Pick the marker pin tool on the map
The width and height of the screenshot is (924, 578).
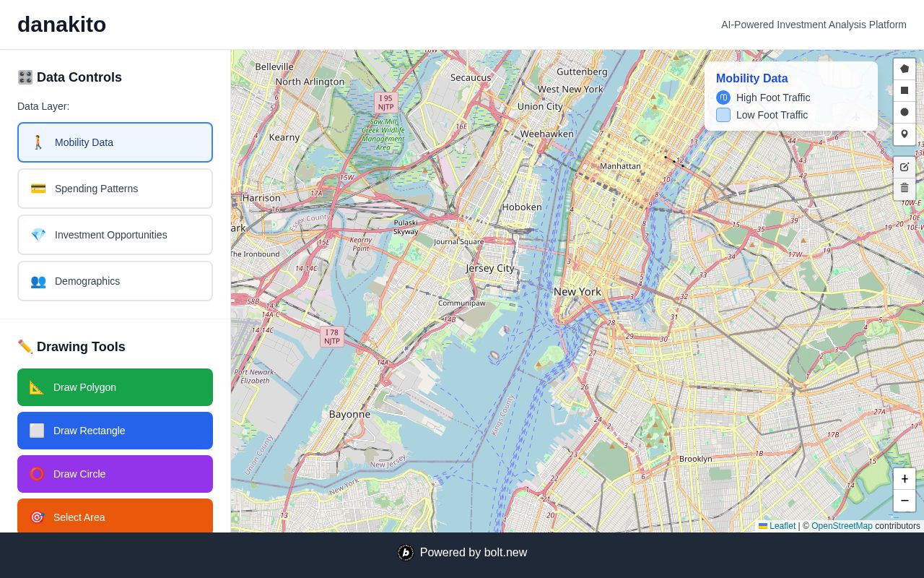point(905,134)
